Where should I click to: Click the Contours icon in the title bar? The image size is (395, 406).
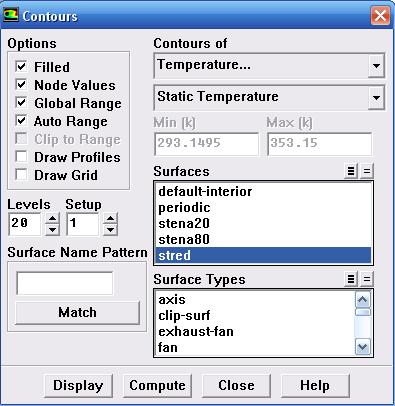pos(10,15)
